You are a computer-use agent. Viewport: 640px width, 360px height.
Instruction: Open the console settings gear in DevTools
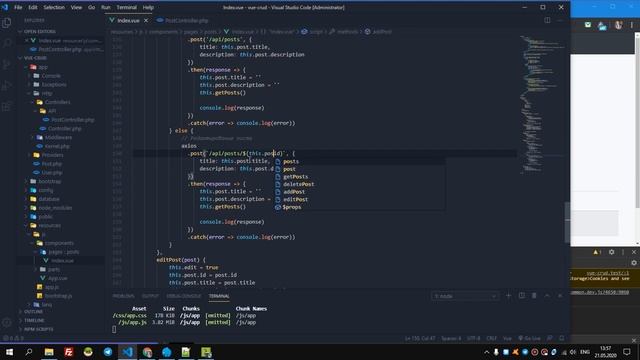click(633, 263)
